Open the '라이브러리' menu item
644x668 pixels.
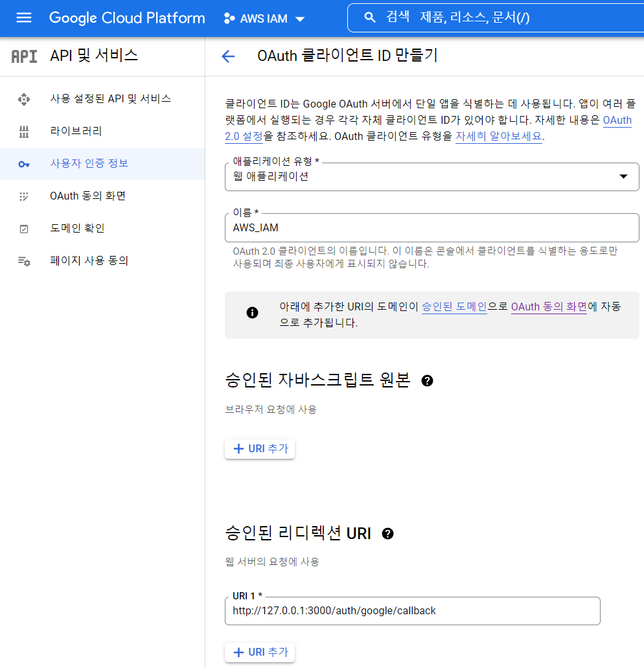pos(102,132)
